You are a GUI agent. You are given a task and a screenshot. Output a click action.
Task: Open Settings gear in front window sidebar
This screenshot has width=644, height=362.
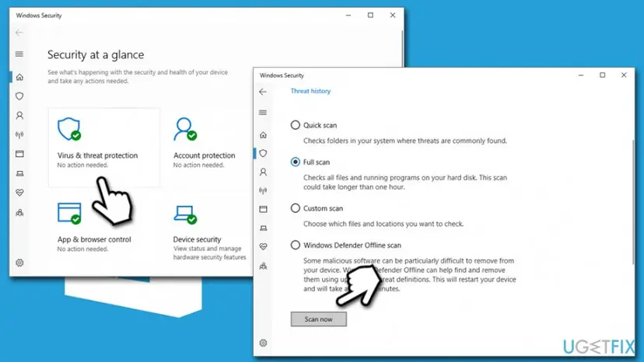click(263, 343)
